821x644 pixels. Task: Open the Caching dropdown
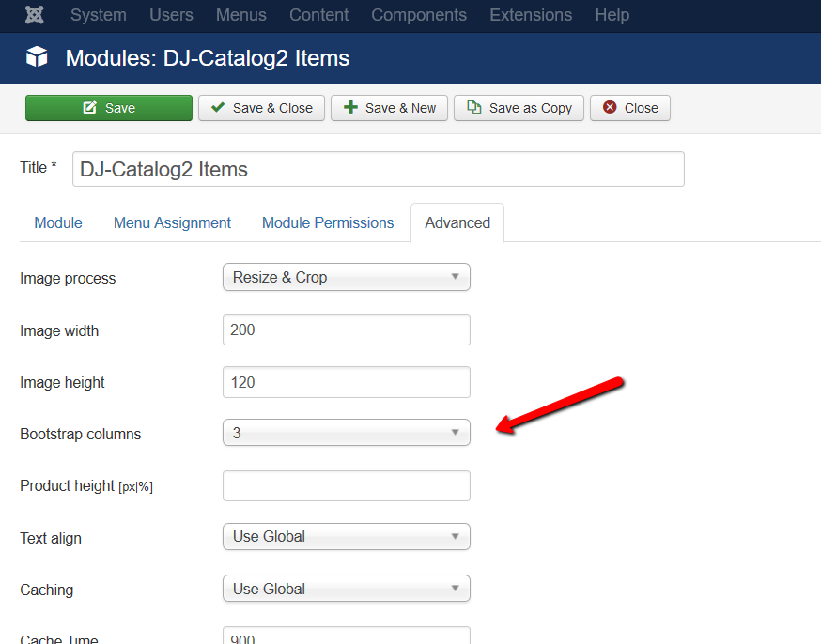click(x=346, y=589)
